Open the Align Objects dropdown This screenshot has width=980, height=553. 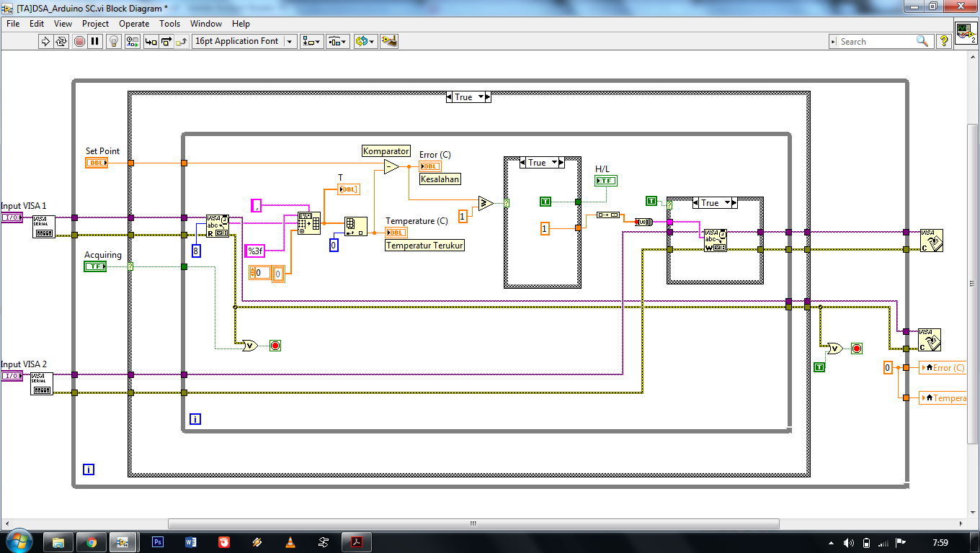pyautogui.click(x=311, y=41)
